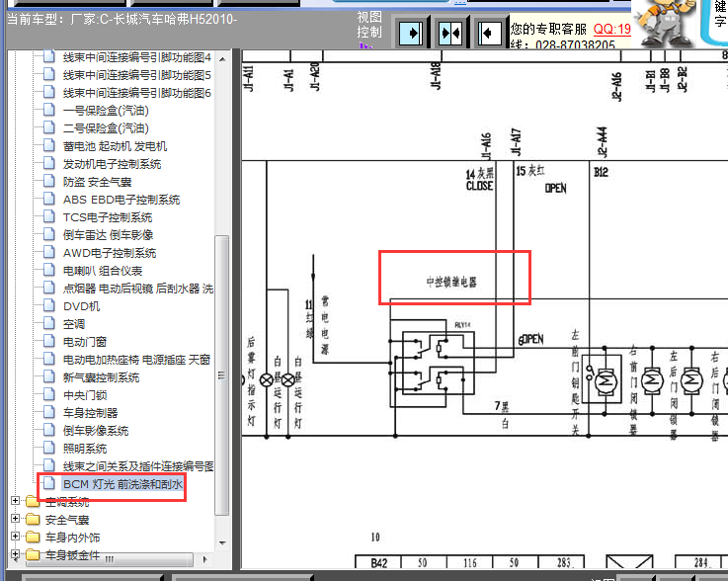
Task: Click the J2-A16 connector label
Action: pyautogui.click(x=616, y=86)
